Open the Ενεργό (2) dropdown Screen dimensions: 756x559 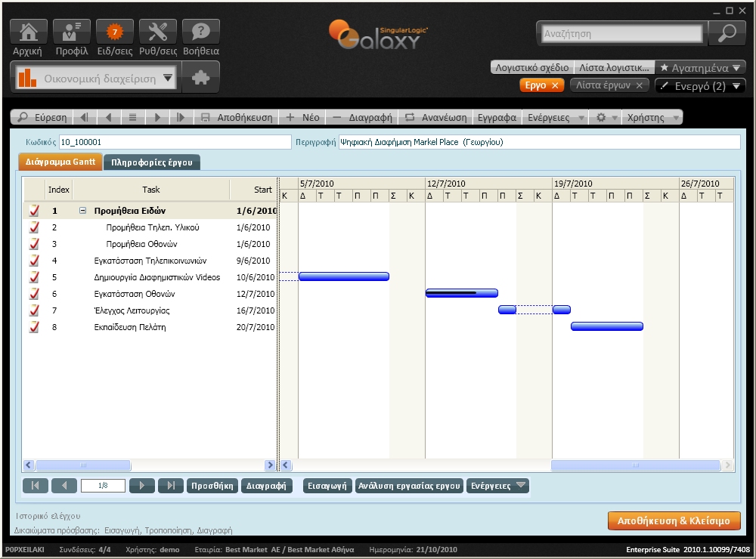[699, 86]
